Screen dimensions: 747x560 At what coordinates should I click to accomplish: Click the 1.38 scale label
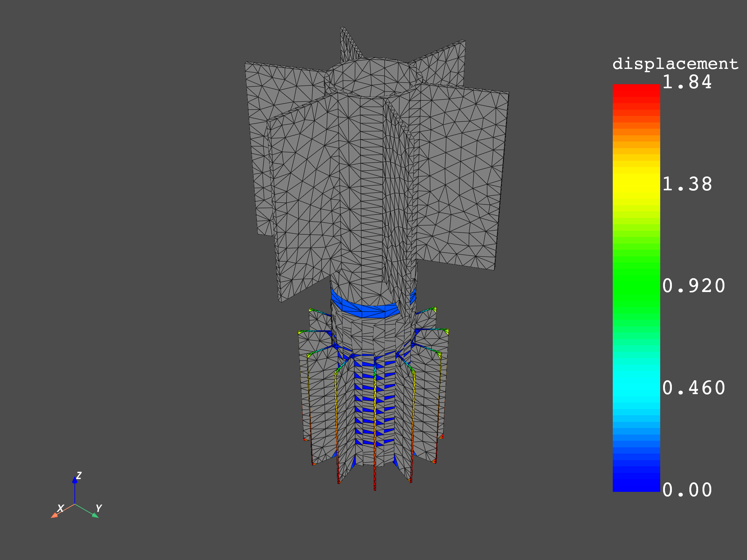(x=687, y=184)
